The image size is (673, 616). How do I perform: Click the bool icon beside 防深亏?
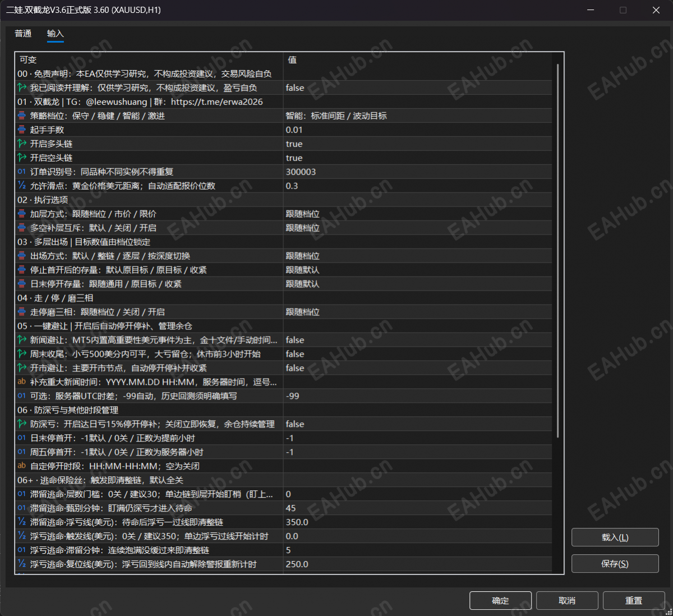pyautogui.click(x=22, y=424)
